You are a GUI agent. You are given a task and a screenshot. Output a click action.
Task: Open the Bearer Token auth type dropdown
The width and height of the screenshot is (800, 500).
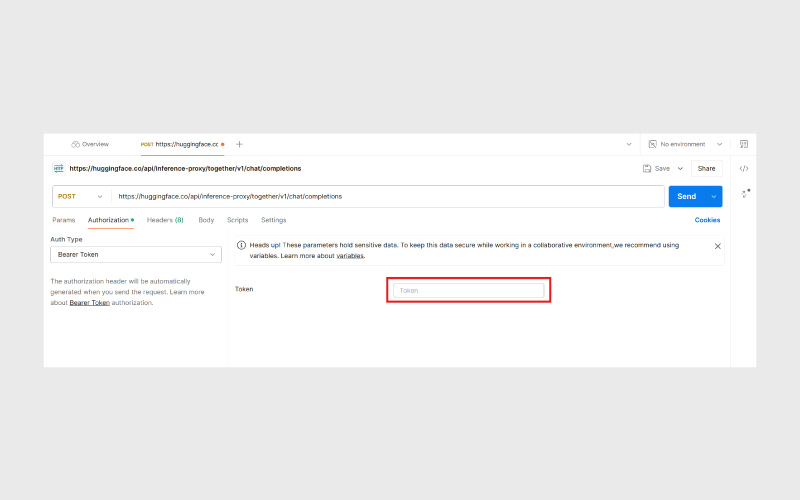pos(135,255)
